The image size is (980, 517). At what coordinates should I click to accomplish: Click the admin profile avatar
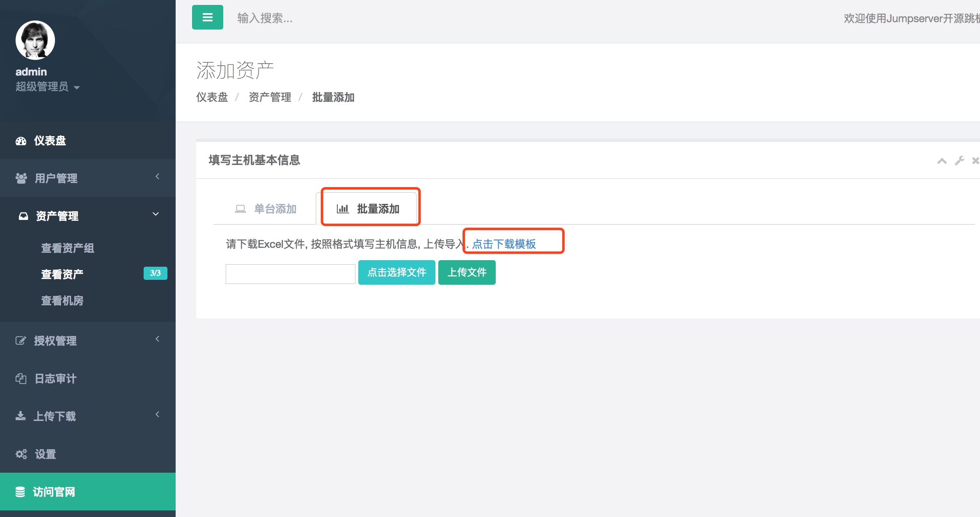point(35,40)
